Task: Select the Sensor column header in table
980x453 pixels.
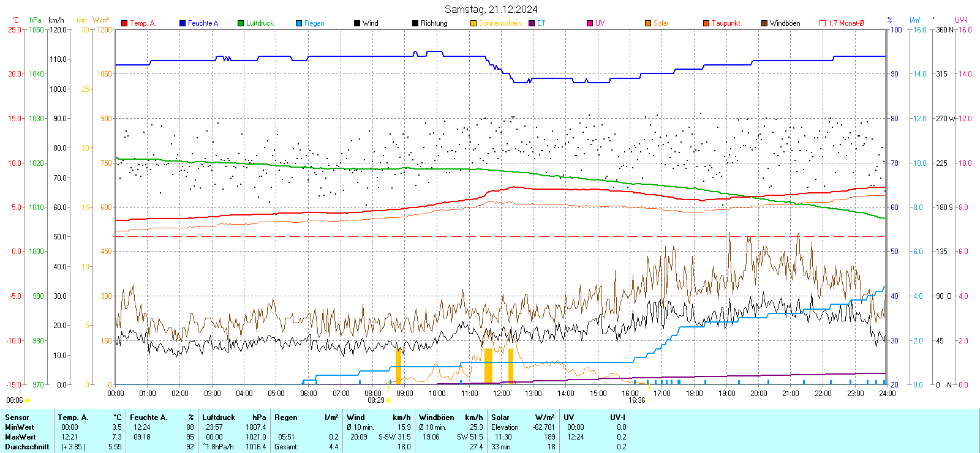Action: [x=17, y=417]
